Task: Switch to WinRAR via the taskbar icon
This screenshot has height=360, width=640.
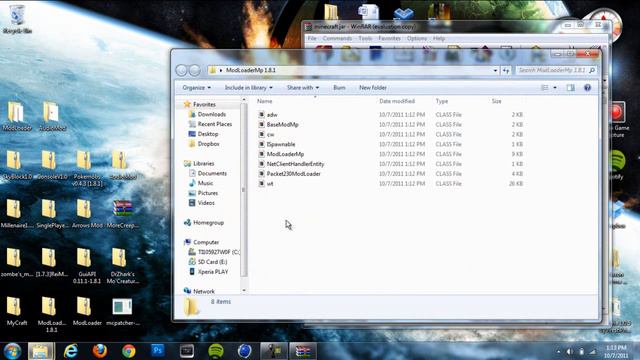Action: 302,351
